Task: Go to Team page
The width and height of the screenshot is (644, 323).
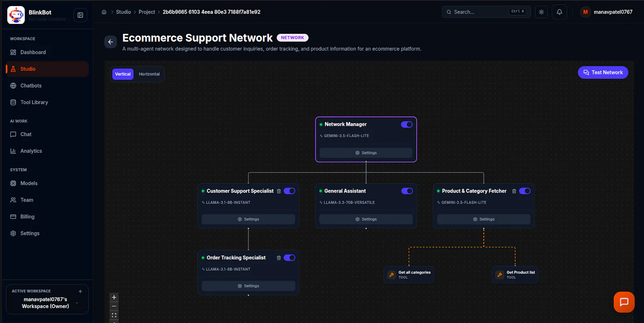Action: [47, 200]
